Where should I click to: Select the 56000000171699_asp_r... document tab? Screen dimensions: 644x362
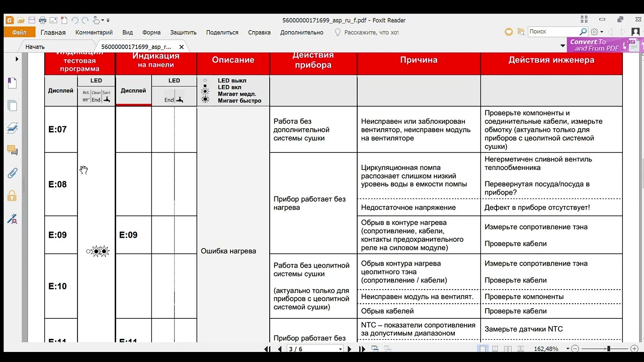coord(136,47)
